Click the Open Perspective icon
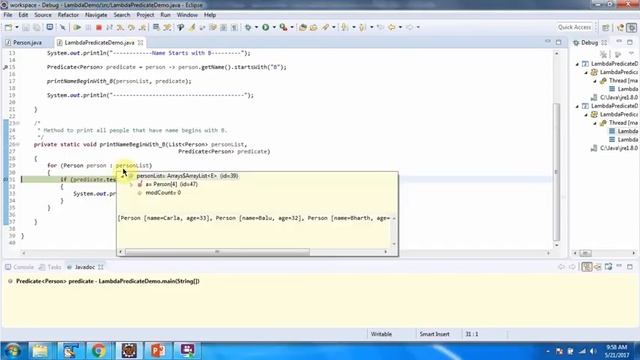This screenshot has width=640, height=360. 606,27
